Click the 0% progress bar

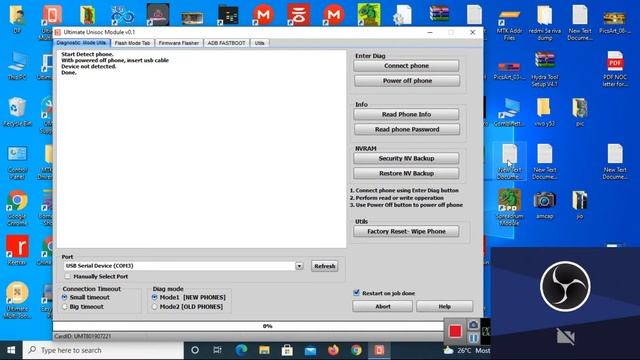248,326
